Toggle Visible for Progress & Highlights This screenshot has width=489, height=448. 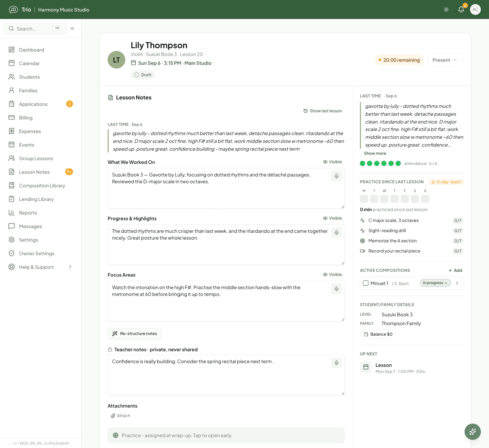tap(332, 218)
